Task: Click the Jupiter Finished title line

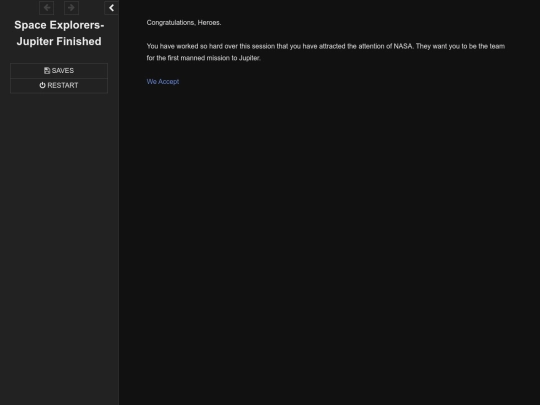Action: point(59,41)
